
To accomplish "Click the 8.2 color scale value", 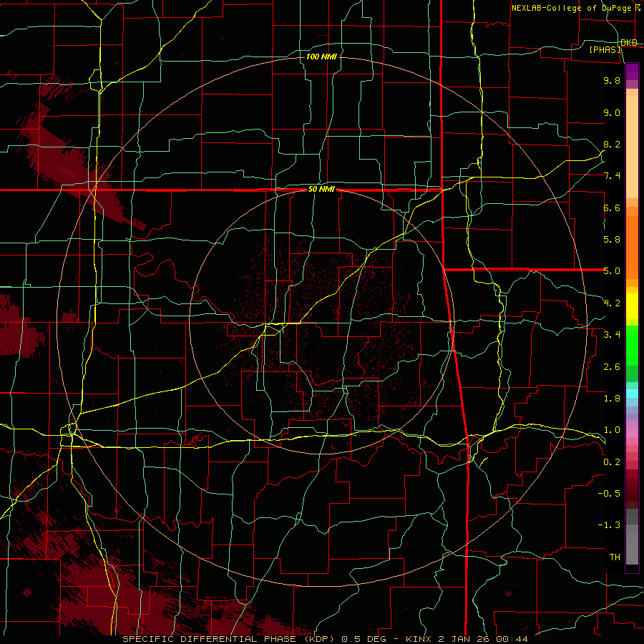I will pyautogui.click(x=612, y=144).
